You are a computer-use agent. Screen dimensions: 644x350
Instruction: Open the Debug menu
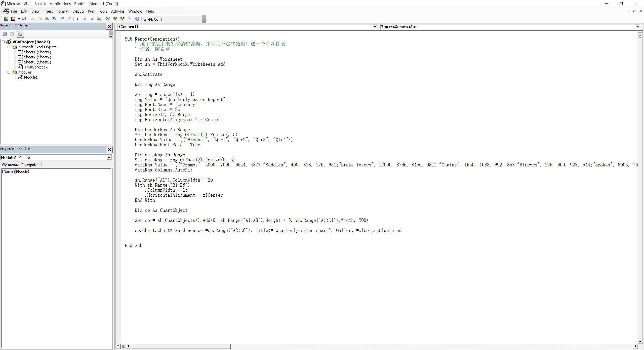[x=78, y=11]
